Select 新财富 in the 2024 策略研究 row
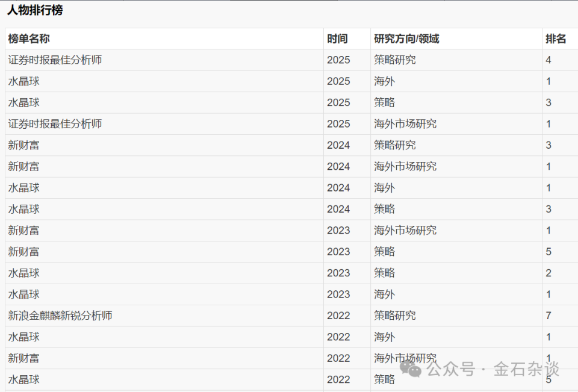This screenshot has height=392, width=578. tap(23, 145)
